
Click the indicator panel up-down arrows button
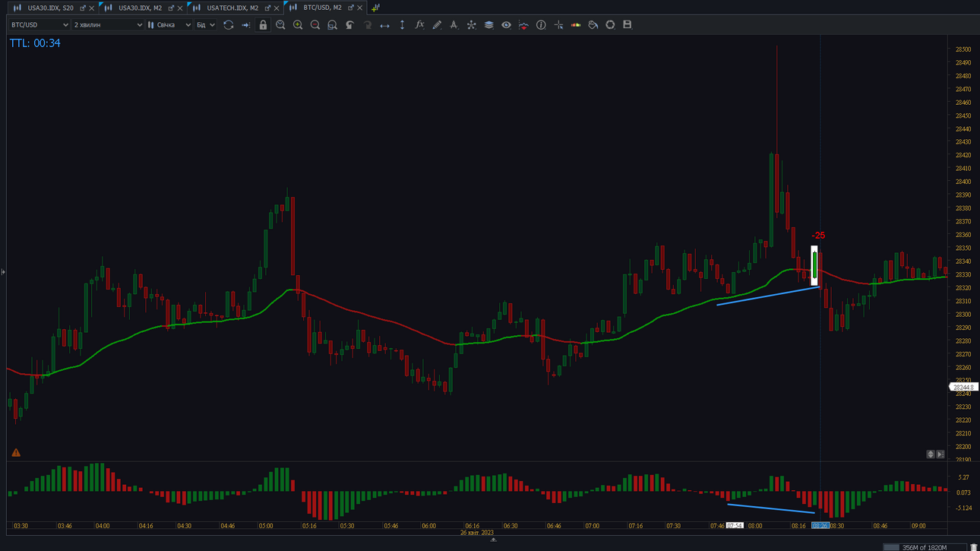[931, 454]
